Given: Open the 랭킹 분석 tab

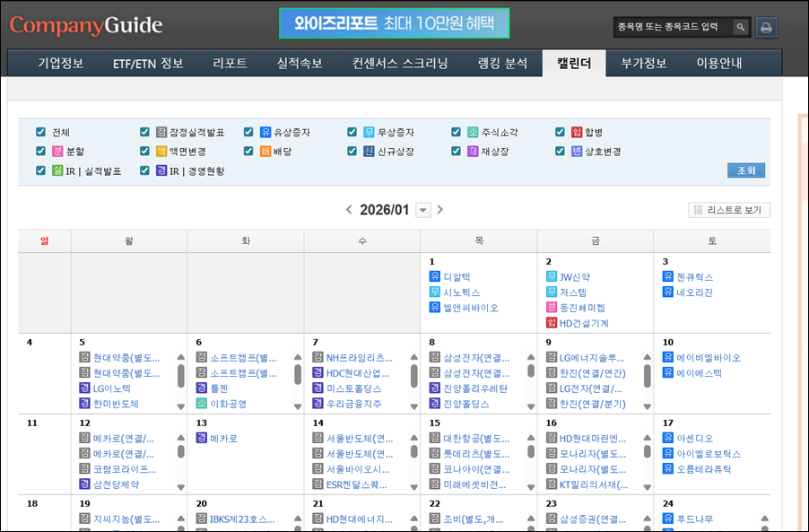Looking at the screenshot, I should click(x=502, y=64).
